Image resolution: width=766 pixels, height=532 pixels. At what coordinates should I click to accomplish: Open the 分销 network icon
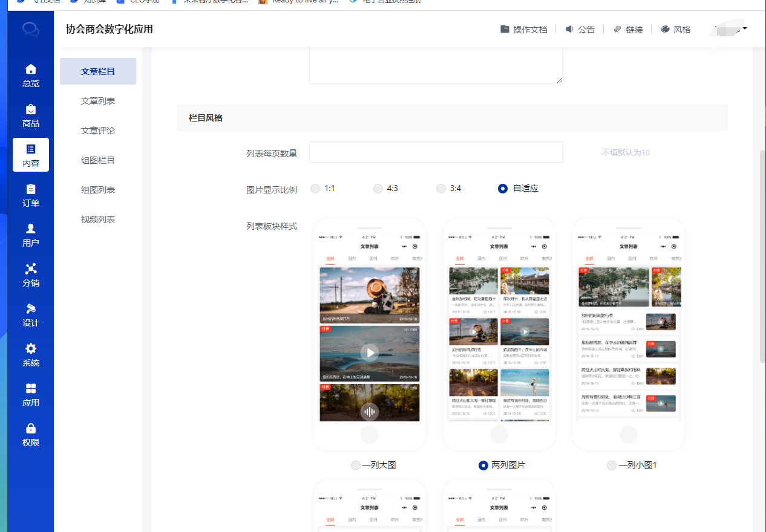(x=31, y=269)
